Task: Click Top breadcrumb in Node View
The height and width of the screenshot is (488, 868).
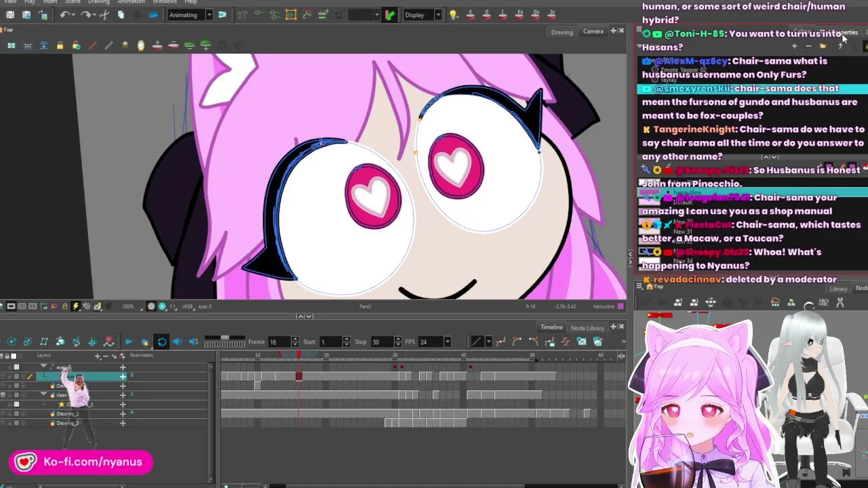Action: tap(658, 286)
